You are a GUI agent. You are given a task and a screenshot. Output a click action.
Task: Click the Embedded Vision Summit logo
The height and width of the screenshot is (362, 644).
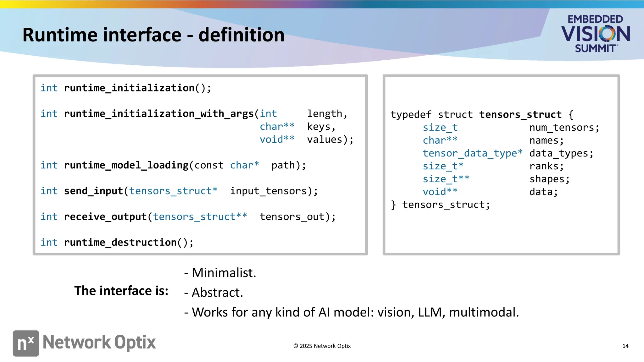(x=596, y=34)
